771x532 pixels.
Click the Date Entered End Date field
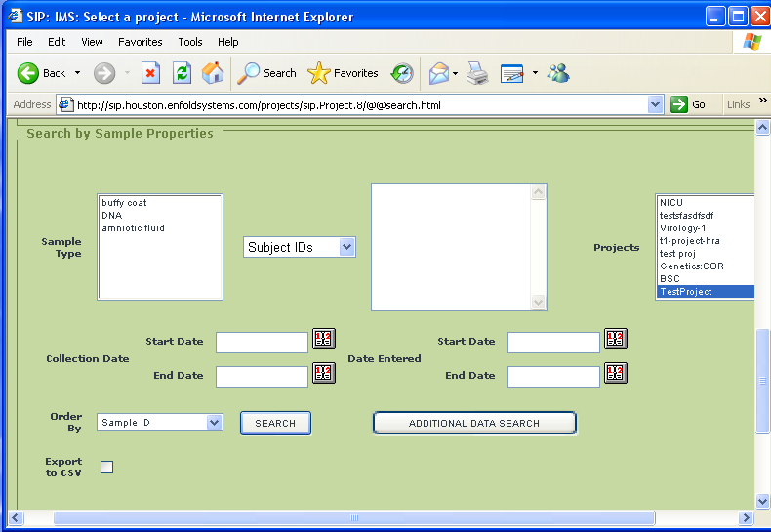[x=553, y=376]
